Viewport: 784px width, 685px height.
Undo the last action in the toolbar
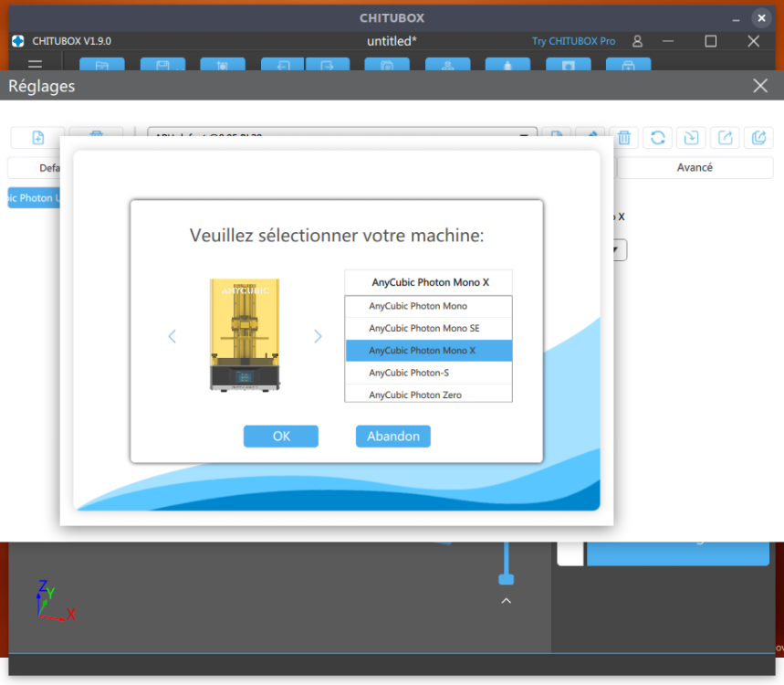pos(283,64)
